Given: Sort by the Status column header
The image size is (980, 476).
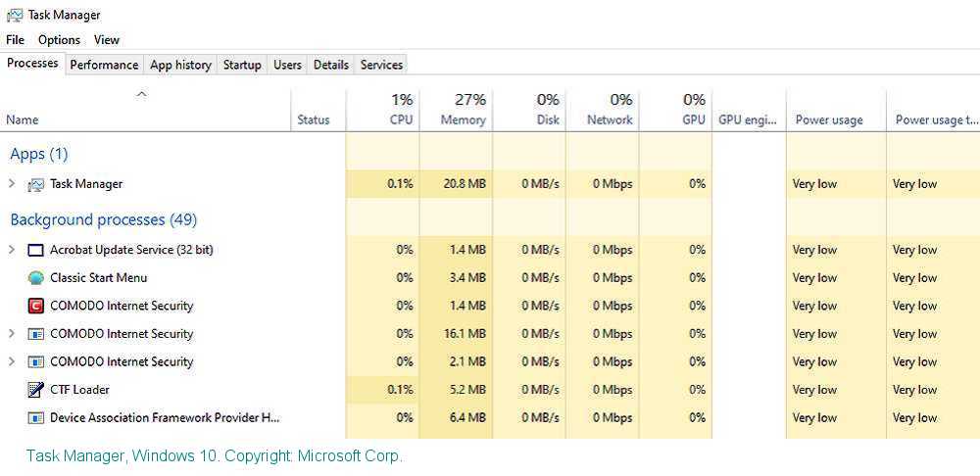Looking at the screenshot, I should [318, 112].
